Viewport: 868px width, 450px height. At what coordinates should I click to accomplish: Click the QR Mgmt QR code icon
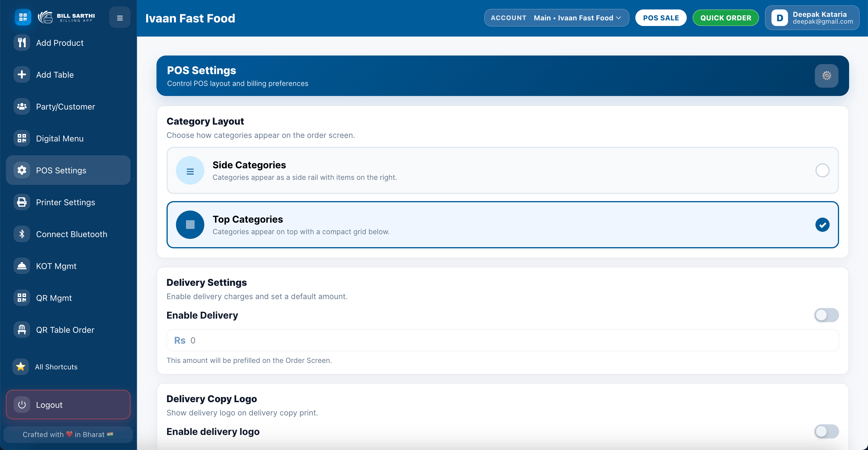pos(22,298)
